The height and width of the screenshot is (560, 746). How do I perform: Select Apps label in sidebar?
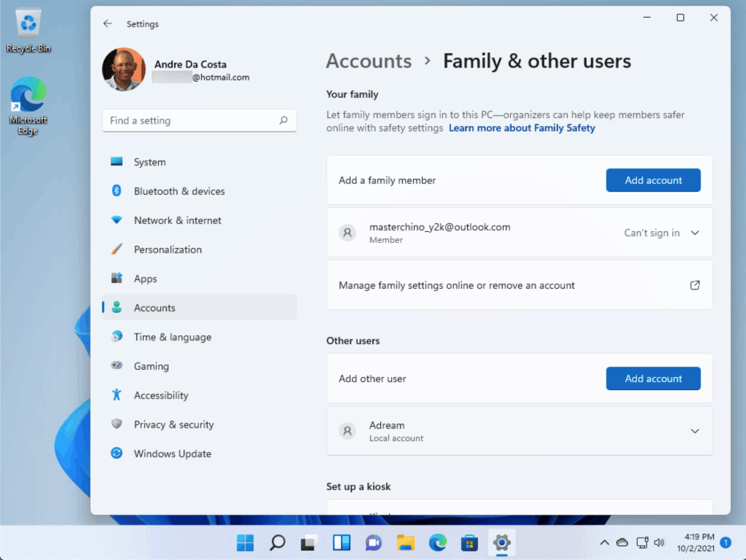(145, 279)
